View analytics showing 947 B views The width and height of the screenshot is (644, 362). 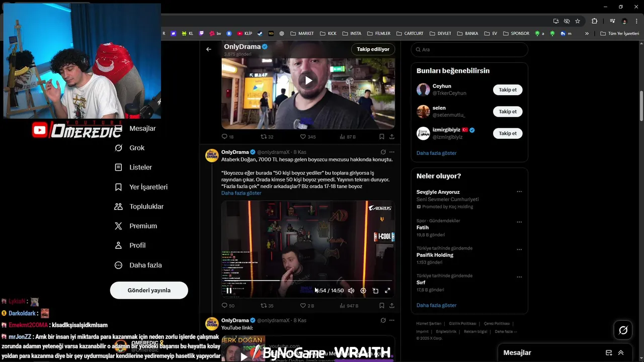coord(349,306)
